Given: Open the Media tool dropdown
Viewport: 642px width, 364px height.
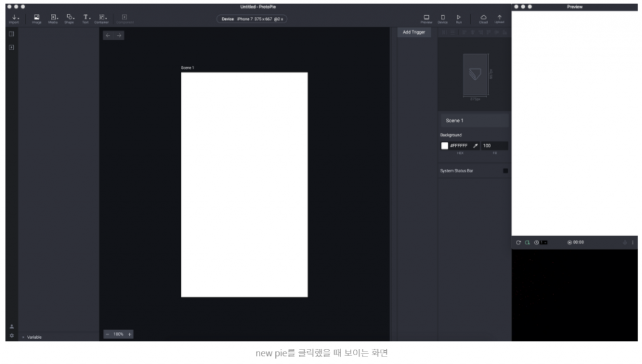Looking at the screenshot, I should [53, 19].
